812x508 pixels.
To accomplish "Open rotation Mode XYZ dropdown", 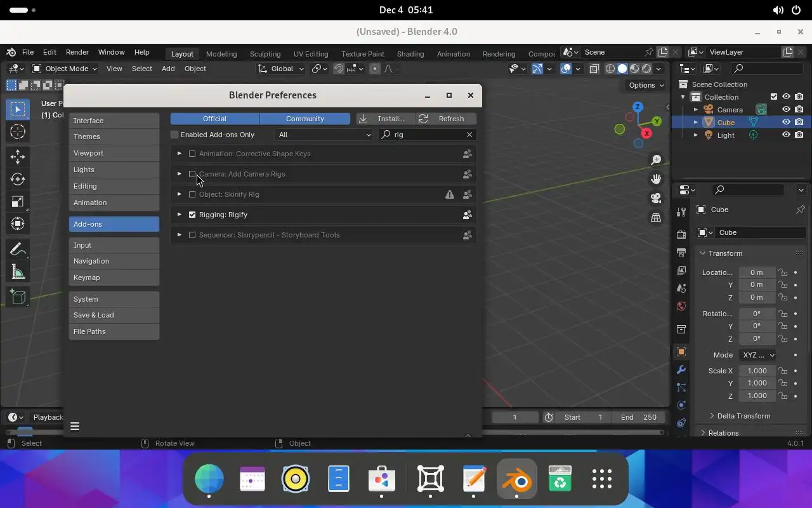I will coord(757,355).
